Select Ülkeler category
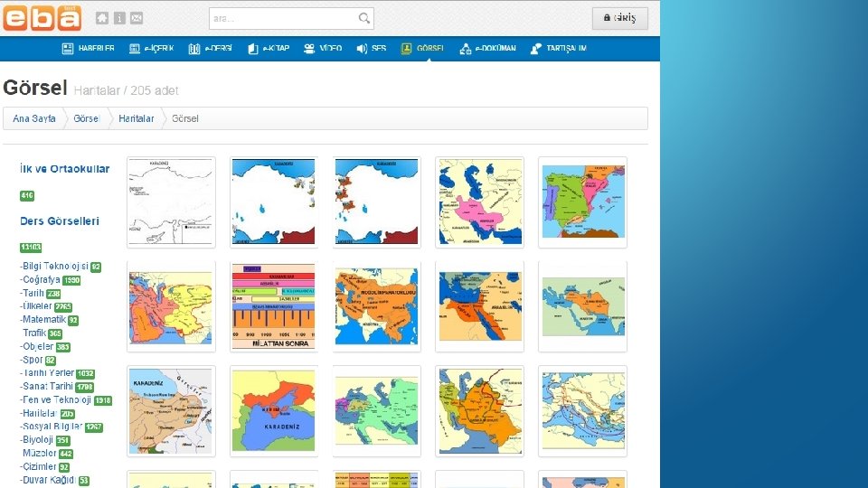The height and width of the screenshot is (488, 868). pyautogui.click(x=36, y=306)
